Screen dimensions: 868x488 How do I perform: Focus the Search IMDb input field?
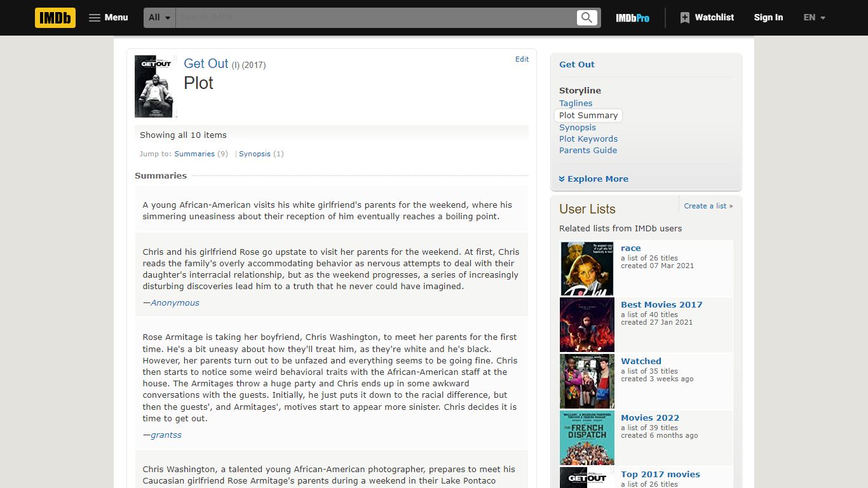pos(376,18)
